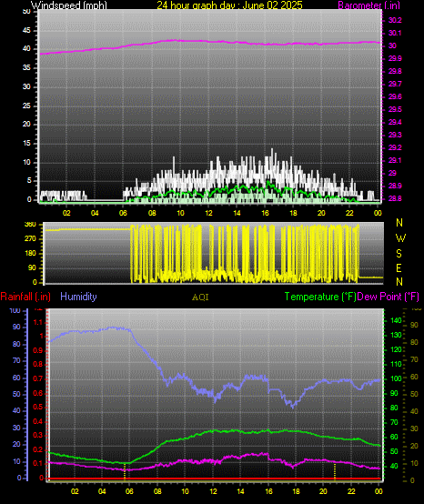This screenshot has height=504, width=424.
Task: Click the '50' humidity axis value
Action: [16, 394]
